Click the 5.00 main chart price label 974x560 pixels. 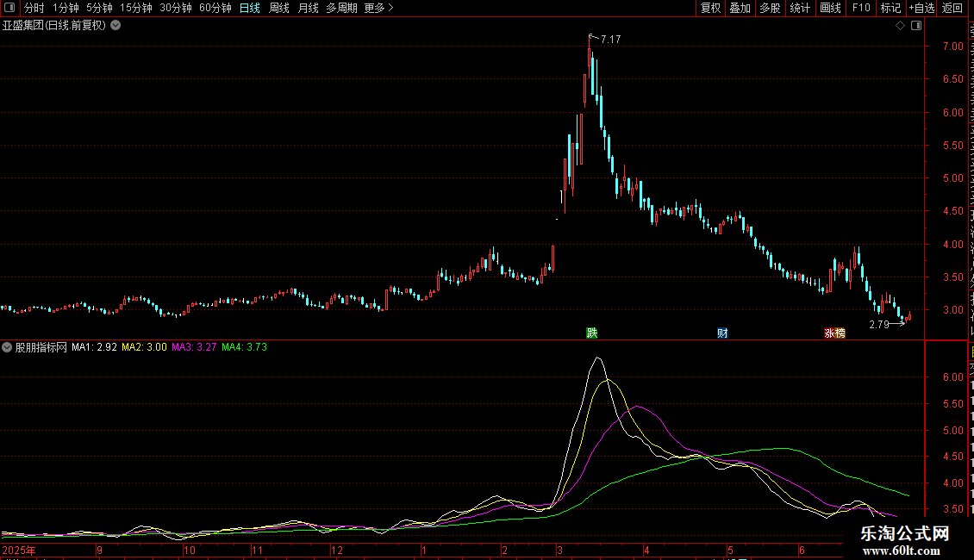tap(952, 178)
